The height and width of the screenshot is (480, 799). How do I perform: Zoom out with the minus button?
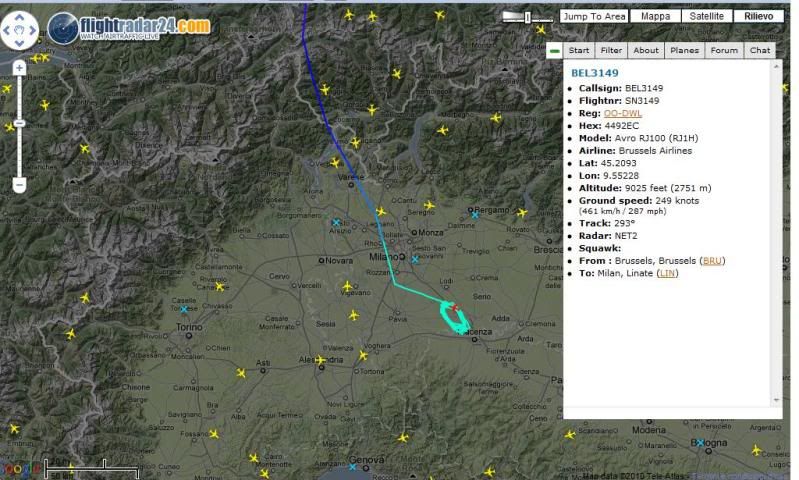(x=19, y=184)
